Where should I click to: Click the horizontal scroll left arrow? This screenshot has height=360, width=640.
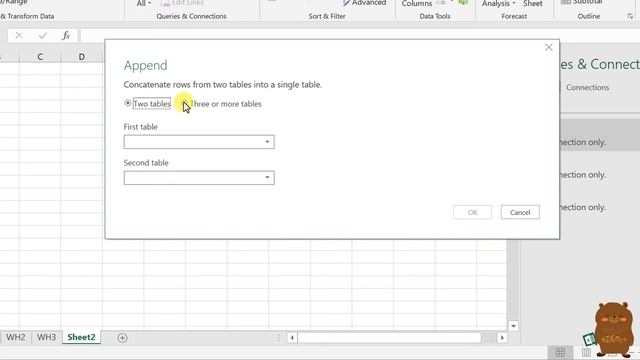[x=292, y=338]
